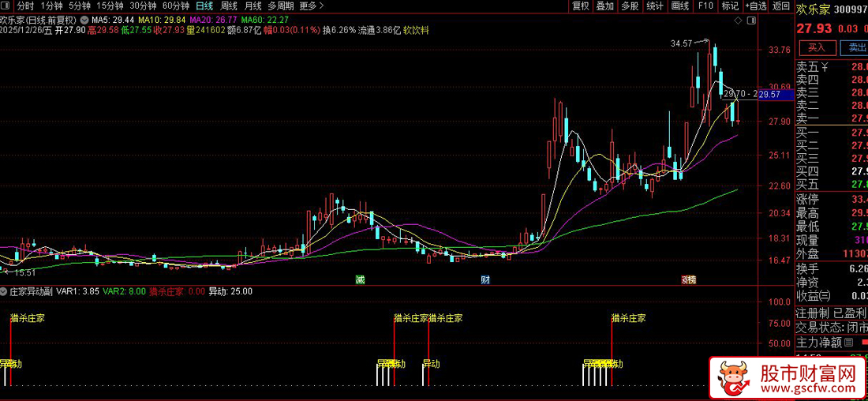The width and height of the screenshot is (868, 401).
Task: Click the 收益(三) earnings row
Action: (x=832, y=296)
